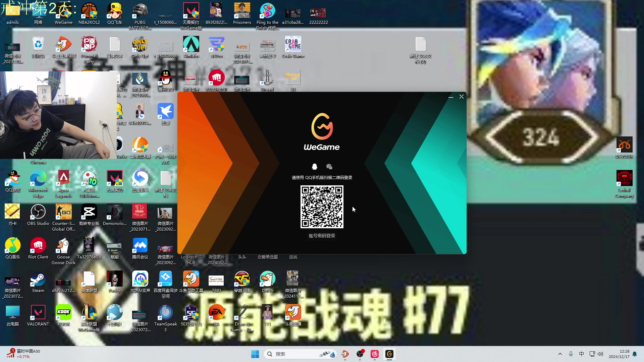This screenshot has width=644, height=362.
Task: Open 百度网盘同步空间 desktop icon
Action: tap(166, 284)
